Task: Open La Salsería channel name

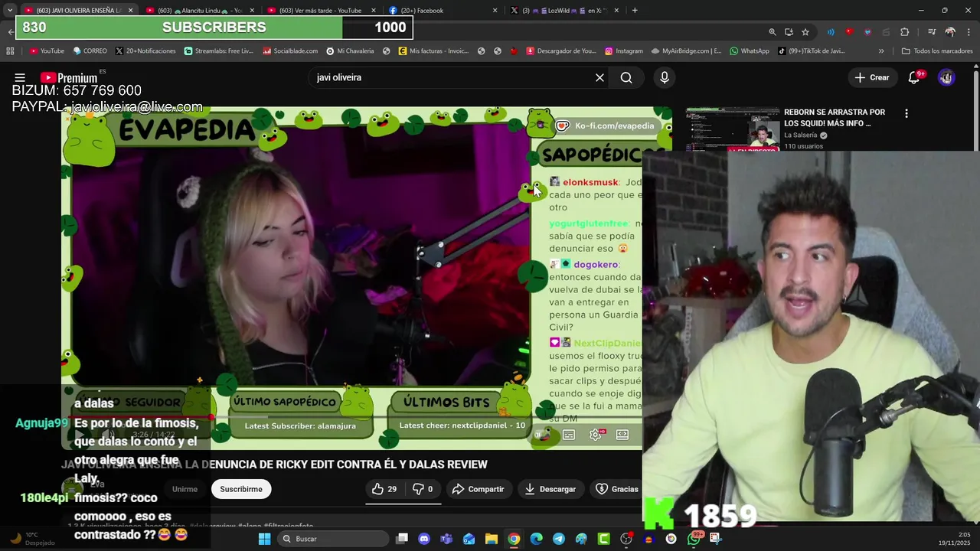Action: click(x=800, y=135)
